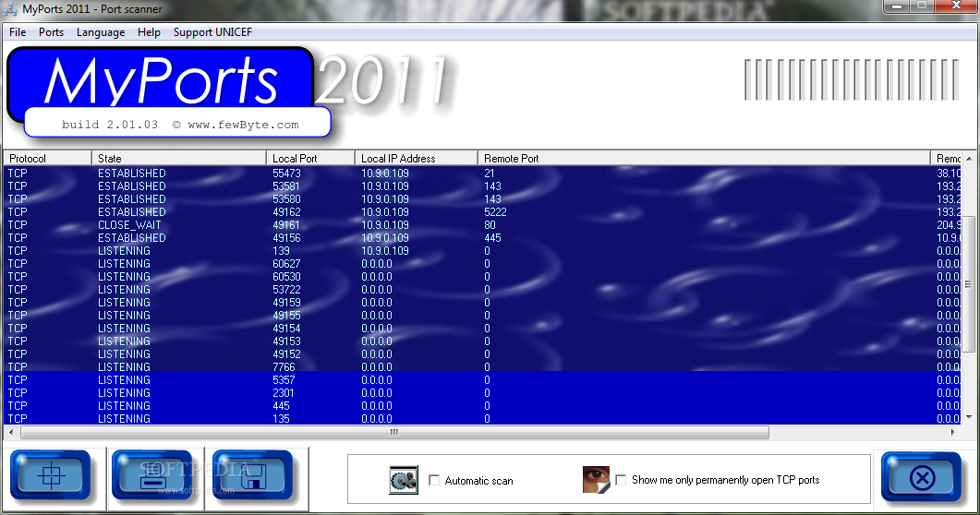
Task: Open the File menu
Action: coord(18,31)
